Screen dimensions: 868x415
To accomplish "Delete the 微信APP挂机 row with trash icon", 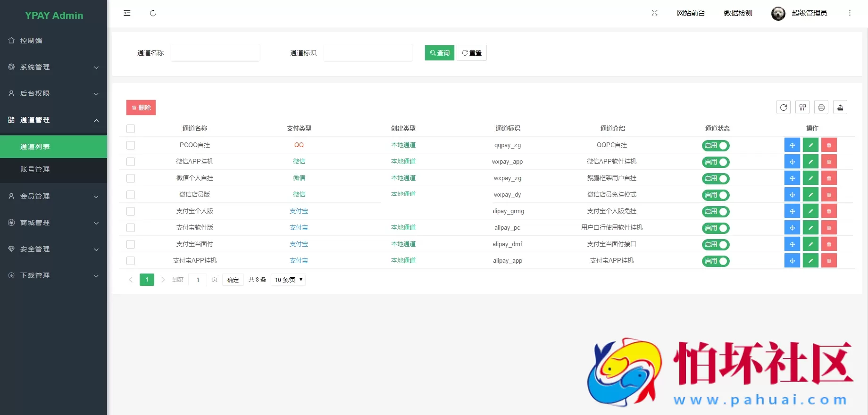I will (x=829, y=162).
